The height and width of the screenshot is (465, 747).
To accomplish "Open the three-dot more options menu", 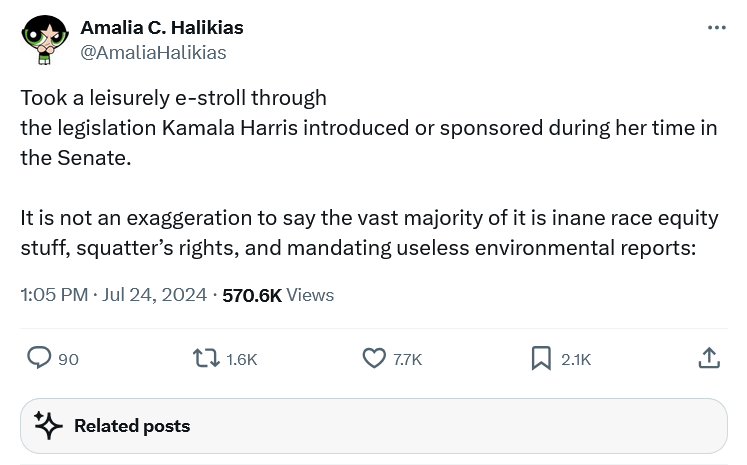I will pos(716,28).
